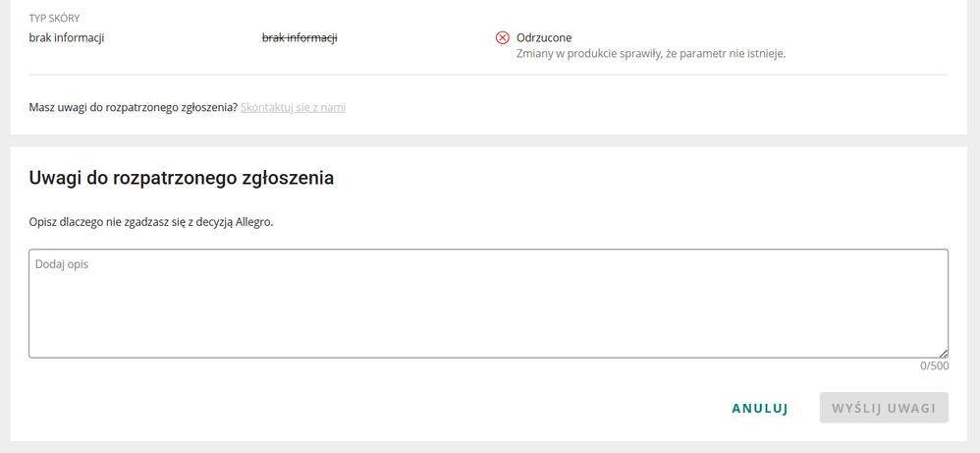Open the "Skontaktuj się z nami" link

[x=293, y=107]
